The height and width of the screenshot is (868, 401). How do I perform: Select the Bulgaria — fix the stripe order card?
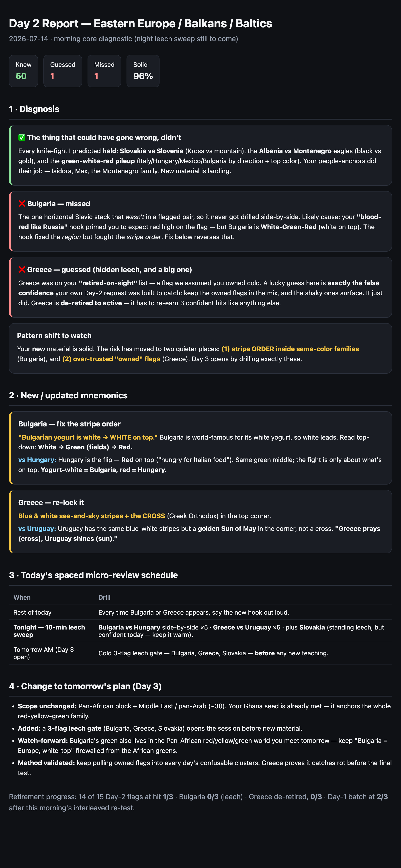click(x=200, y=448)
